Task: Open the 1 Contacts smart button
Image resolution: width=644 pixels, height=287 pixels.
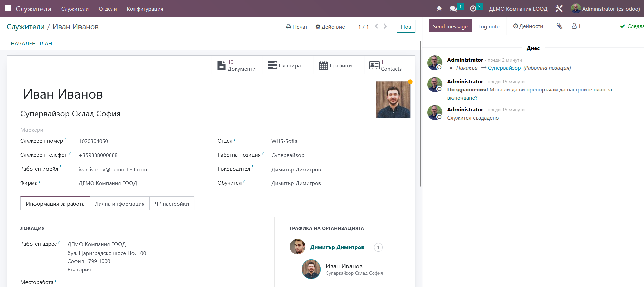Action: pos(389,65)
